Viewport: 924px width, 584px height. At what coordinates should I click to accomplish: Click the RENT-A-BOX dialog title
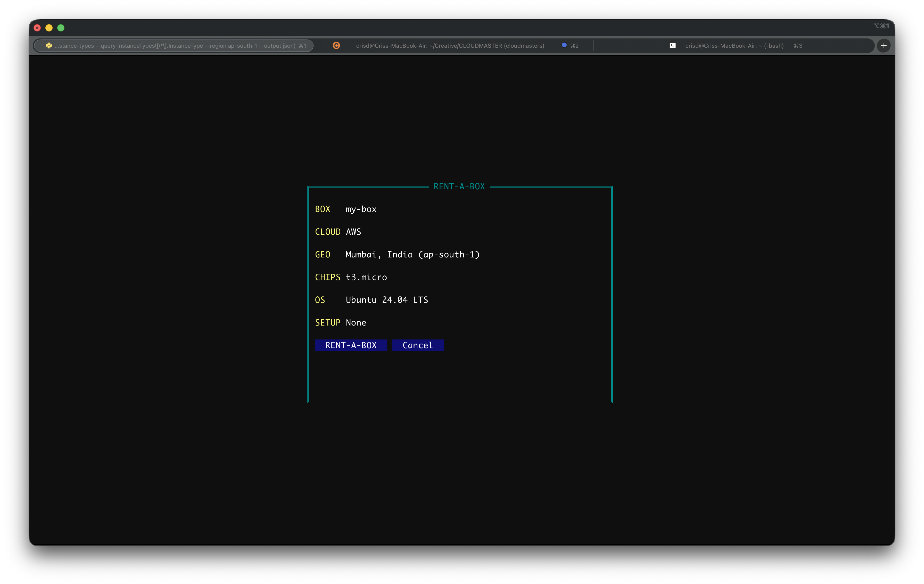click(459, 186)
